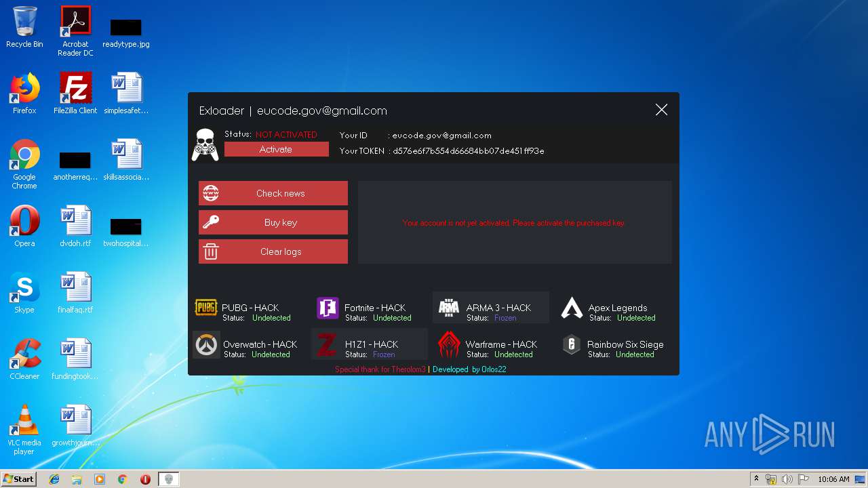868x488 pixels.
Task: Select the skillsassocia... document
Action: pos(126,159)
